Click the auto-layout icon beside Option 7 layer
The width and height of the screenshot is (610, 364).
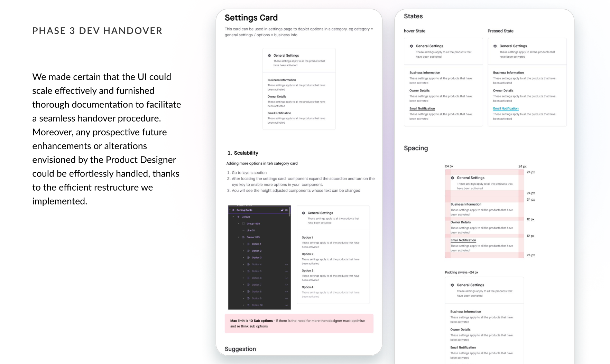(248, 285)
